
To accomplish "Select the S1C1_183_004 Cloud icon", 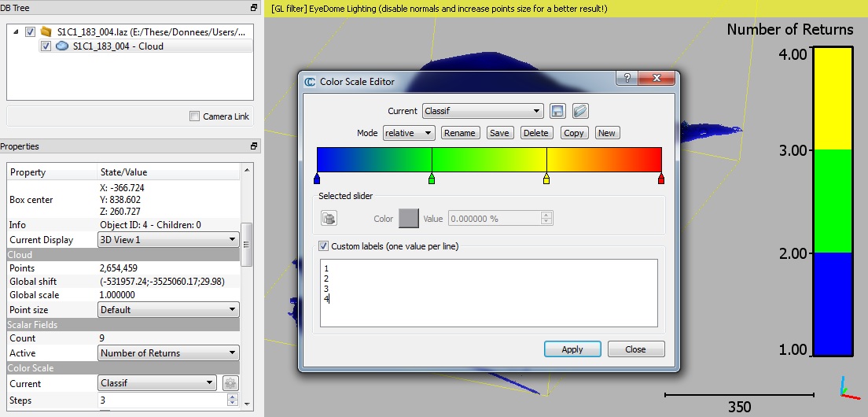I will click(x=62, y=46).
